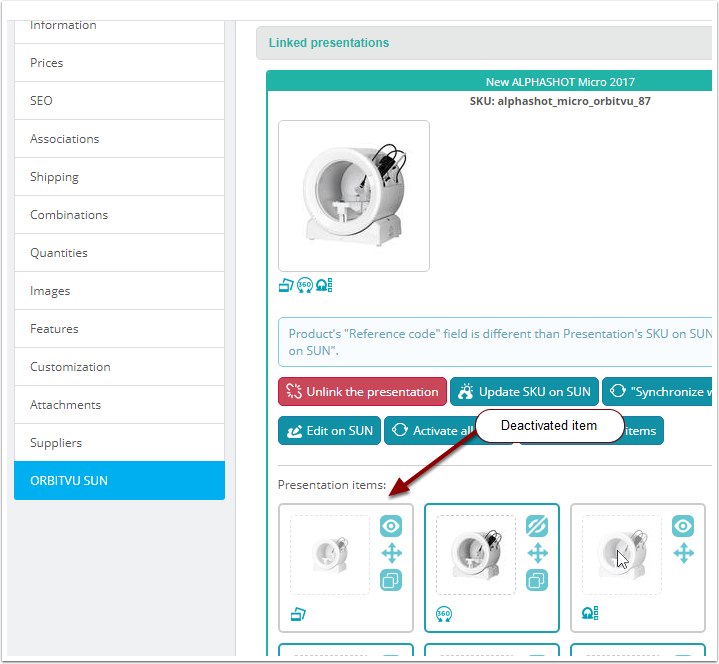This screenshot has width=719, height=664.
Task: Click 360 type icon in second item card
Action: click(x=444, y=614)
